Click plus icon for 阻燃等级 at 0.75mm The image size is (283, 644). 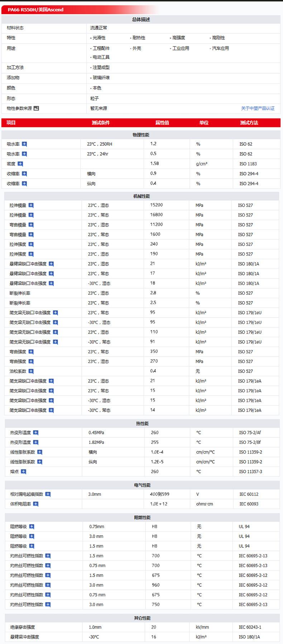pyautogui.click(x=32, y=527)
